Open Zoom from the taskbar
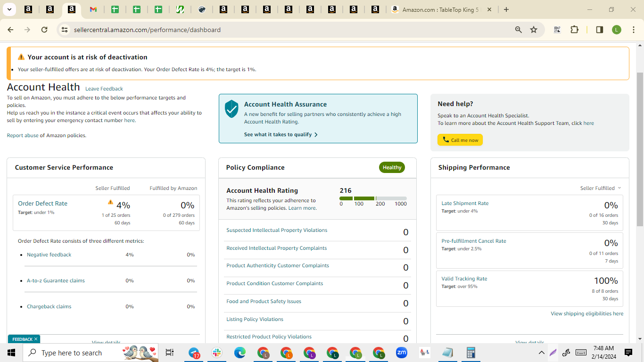The width and height of the screenshot is (644, 362). click(x=402, y=353)
